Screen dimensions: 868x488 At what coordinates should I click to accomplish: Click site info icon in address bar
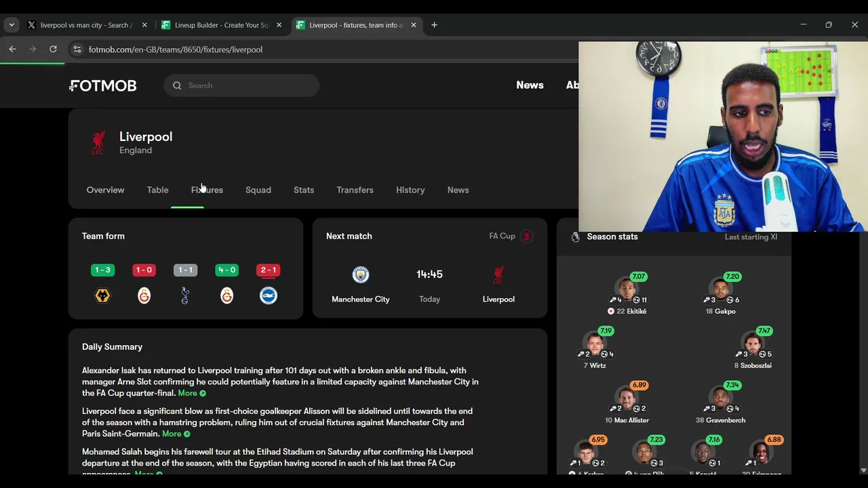point(77,49)
